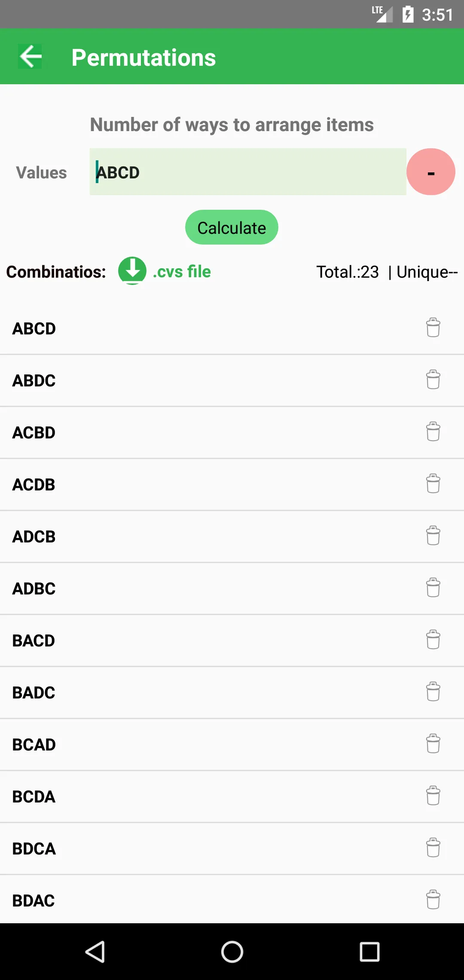Delete BCDA with its trash icon
The height and width of the screenshot is (980, 464).
pyautogui.click(x=433, y=796)
